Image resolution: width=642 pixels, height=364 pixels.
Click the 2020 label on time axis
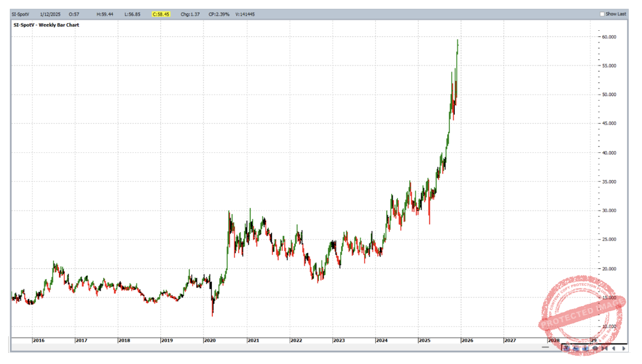(209, 340)
